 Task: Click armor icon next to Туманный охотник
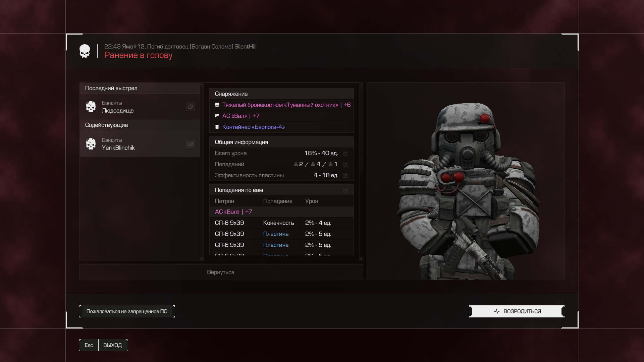[x=217, y=105]
